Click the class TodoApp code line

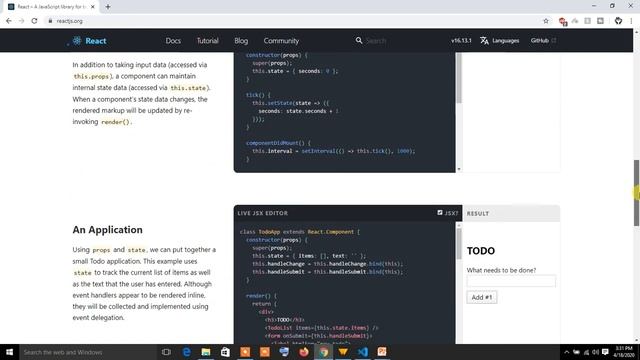300,232
